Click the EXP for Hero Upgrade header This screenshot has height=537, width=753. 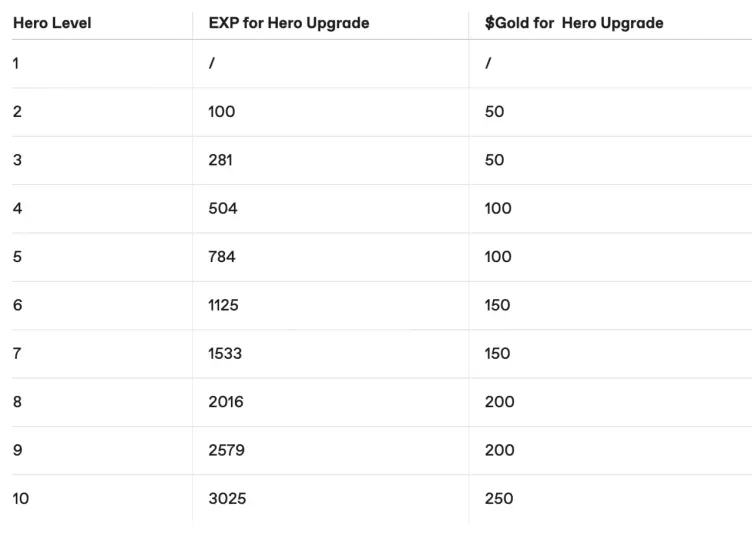click(288, 23)
